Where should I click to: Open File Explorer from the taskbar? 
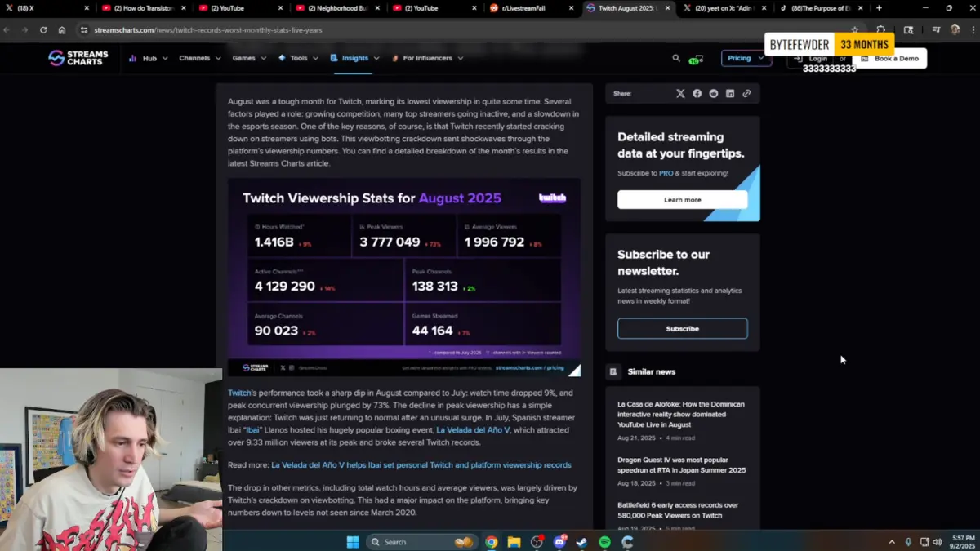coord(514,542)
